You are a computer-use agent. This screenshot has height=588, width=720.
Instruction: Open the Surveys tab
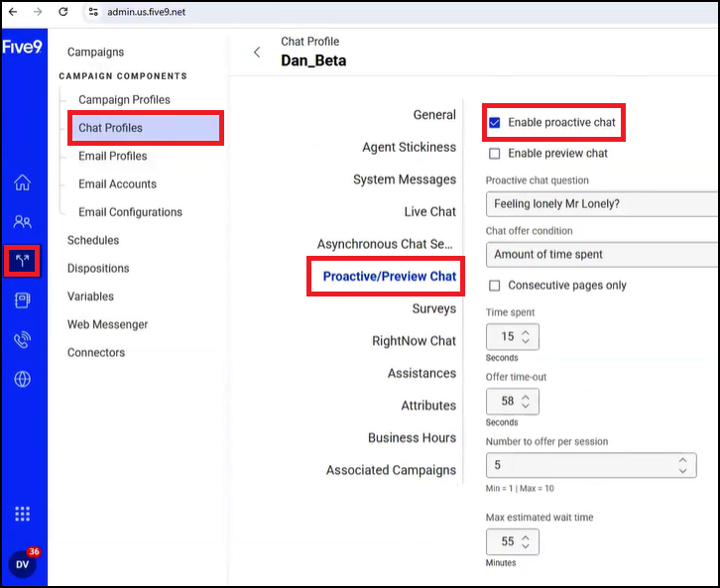point(434,308)
